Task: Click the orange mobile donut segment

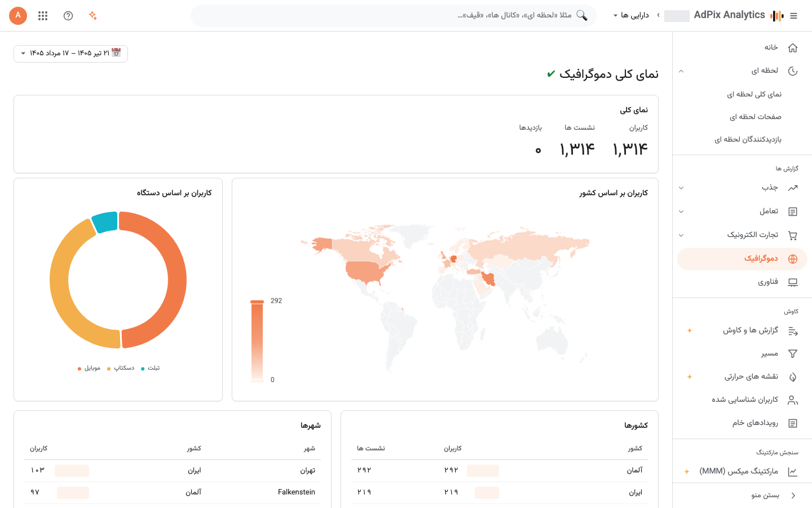Action: pos(176,280)
